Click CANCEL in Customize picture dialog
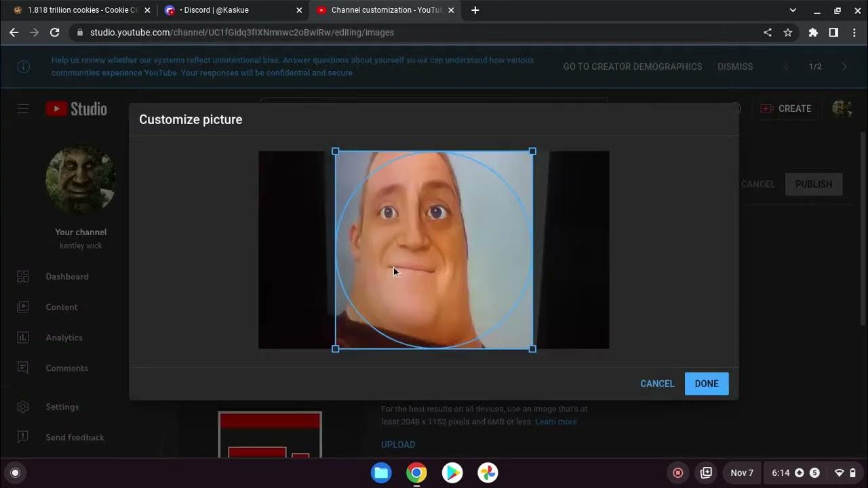Image resolution: width=868 pixels, height=488 pixels. (657, 384)
